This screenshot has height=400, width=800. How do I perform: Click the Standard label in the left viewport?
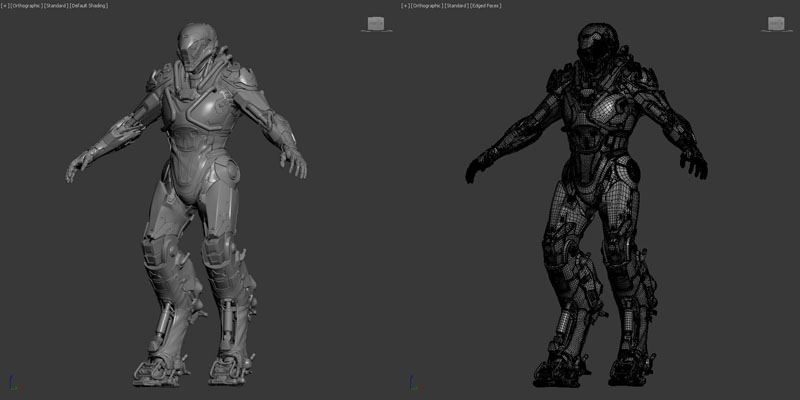57,5
